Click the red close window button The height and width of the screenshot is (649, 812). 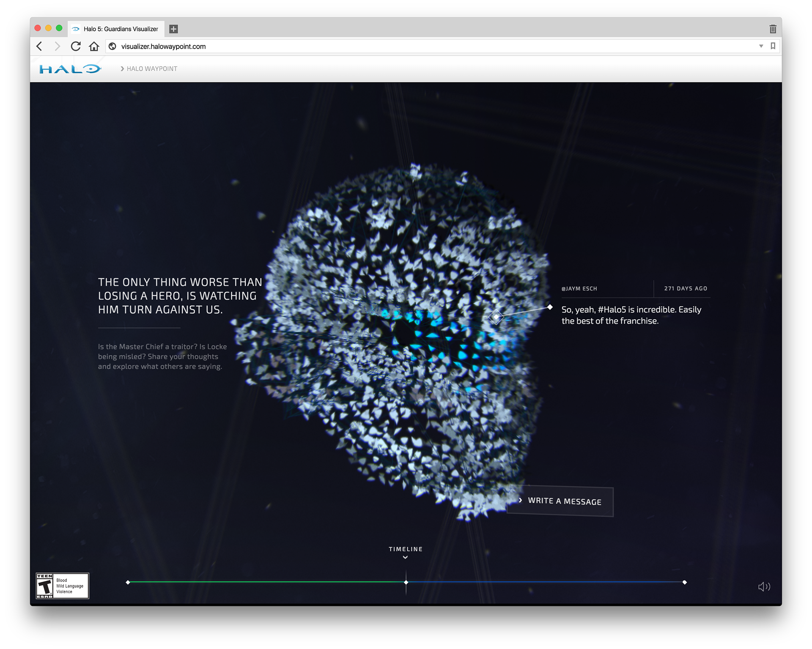point(38,28)
